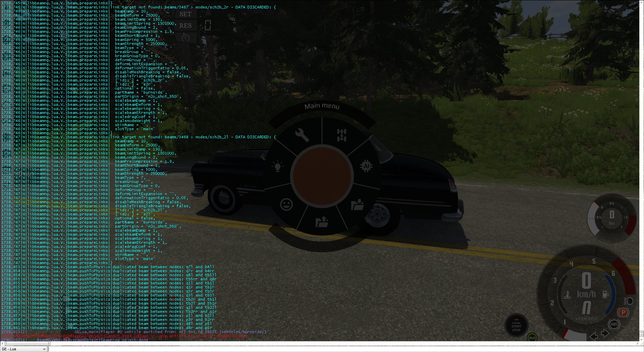
Task: Click the log line for beams/3468 link target
Action: click(138, 137)
